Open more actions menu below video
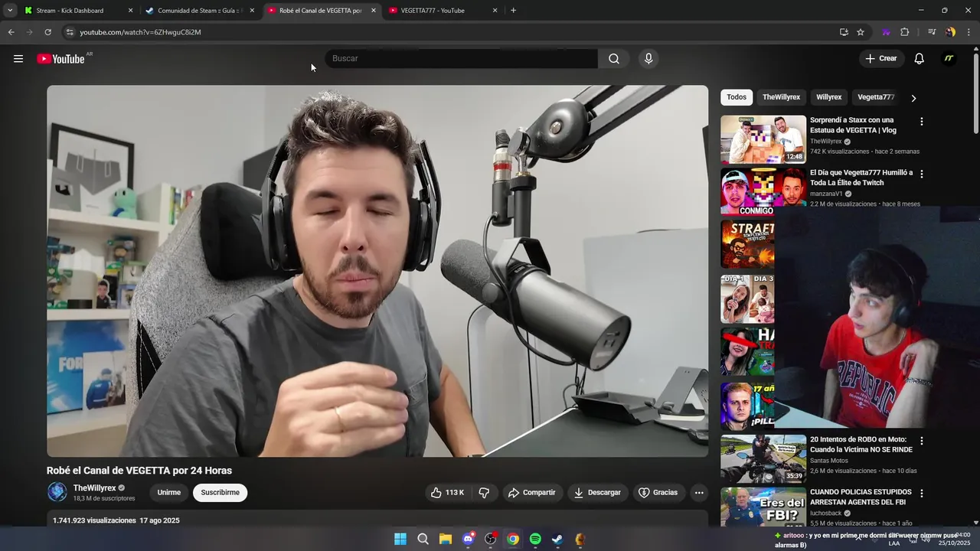This screenshot has height=551, width=980. [x=699, y=493]
